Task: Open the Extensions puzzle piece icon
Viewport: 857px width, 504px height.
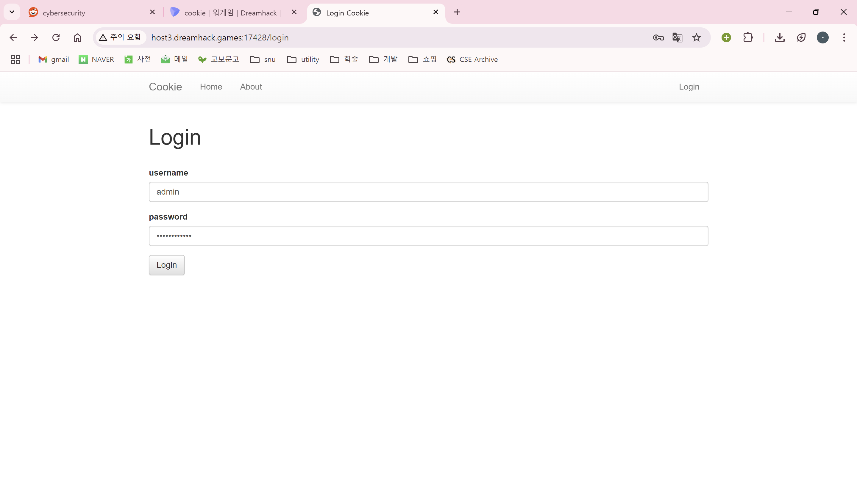Action: [748, 38]
